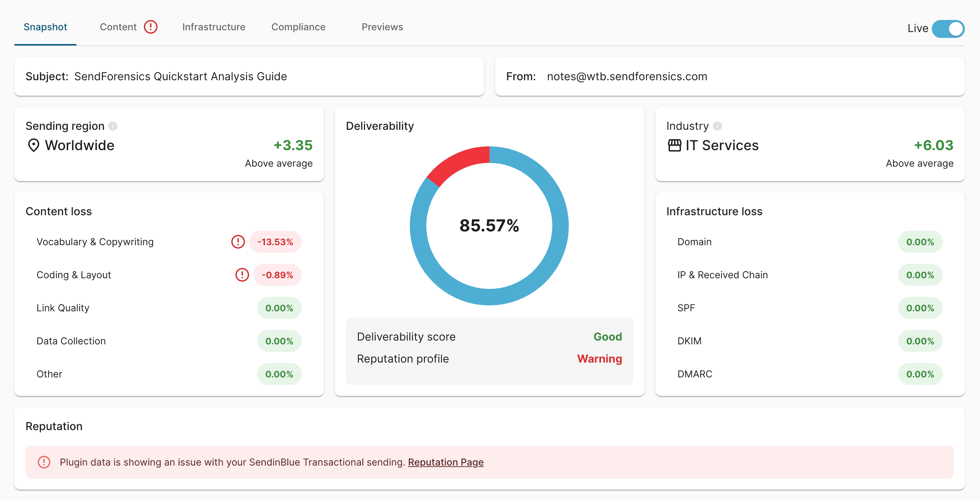Click the Sending region info icon
The height and width of the screenshot is (500, 980).
point(113,126)
